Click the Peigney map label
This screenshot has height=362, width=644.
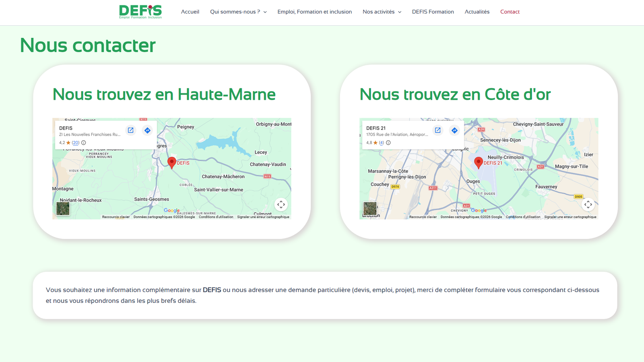pos(186,127)
